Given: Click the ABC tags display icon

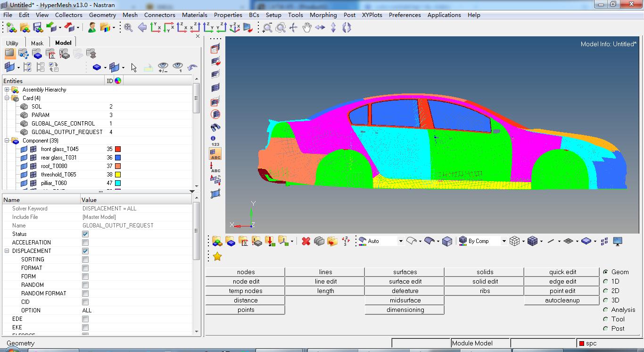Looking at the screenshot, I should click(x=215, y=154).
